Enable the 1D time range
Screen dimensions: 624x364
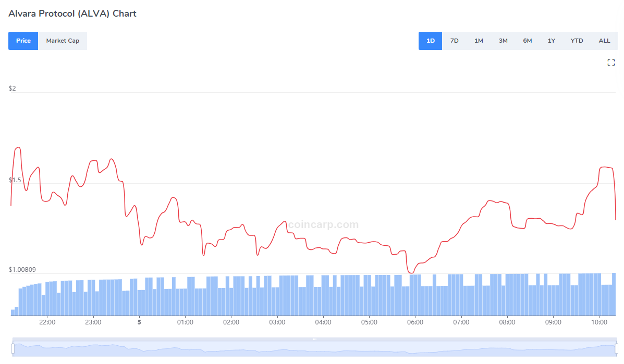pos(430,40)
